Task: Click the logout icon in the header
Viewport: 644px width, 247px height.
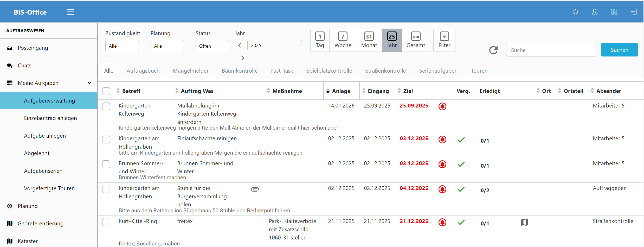Action: tap(634, 12)
